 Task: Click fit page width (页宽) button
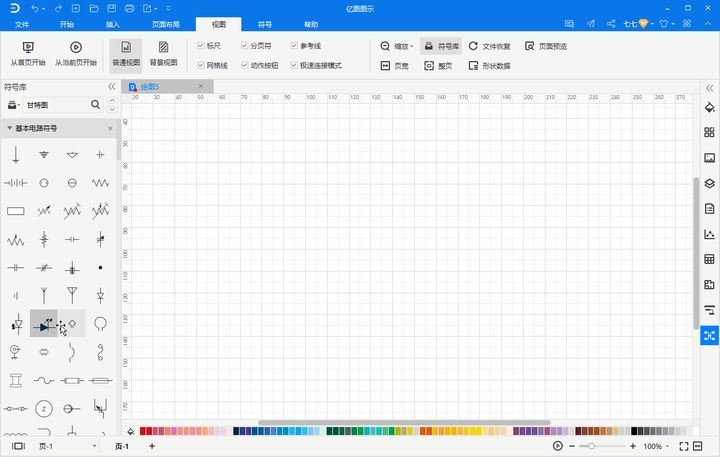394,66
